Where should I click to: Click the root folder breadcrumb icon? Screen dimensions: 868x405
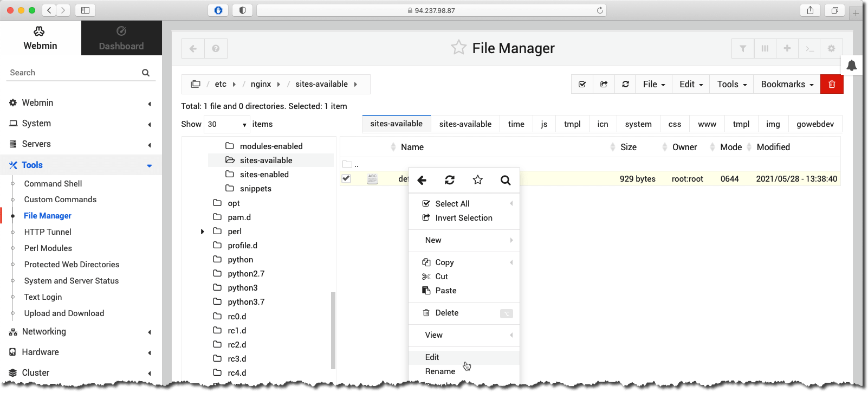click(x=196, y=84)
